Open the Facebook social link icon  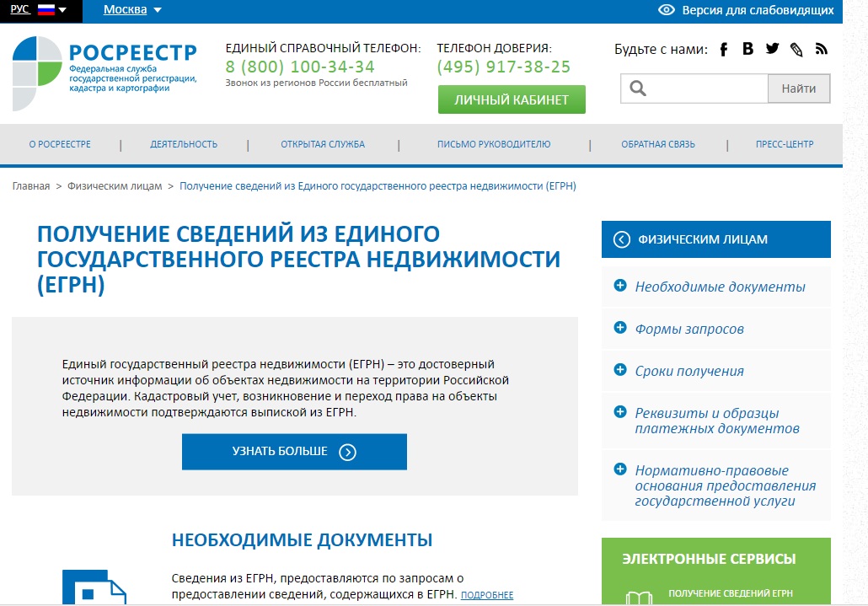pyautogui.click(x=723, y=49)
